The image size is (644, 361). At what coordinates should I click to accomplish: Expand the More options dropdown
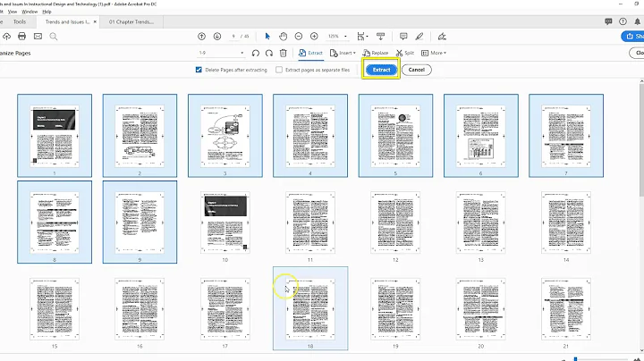434,53
